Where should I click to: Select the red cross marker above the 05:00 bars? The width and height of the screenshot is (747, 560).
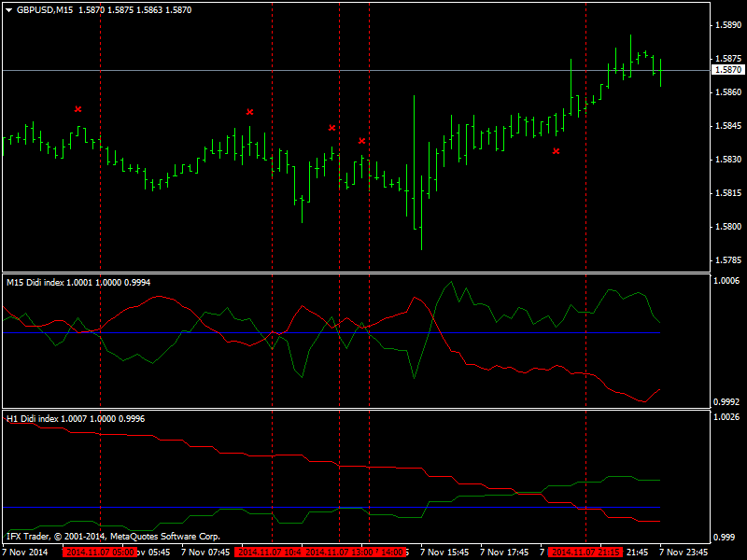(78, 109)
